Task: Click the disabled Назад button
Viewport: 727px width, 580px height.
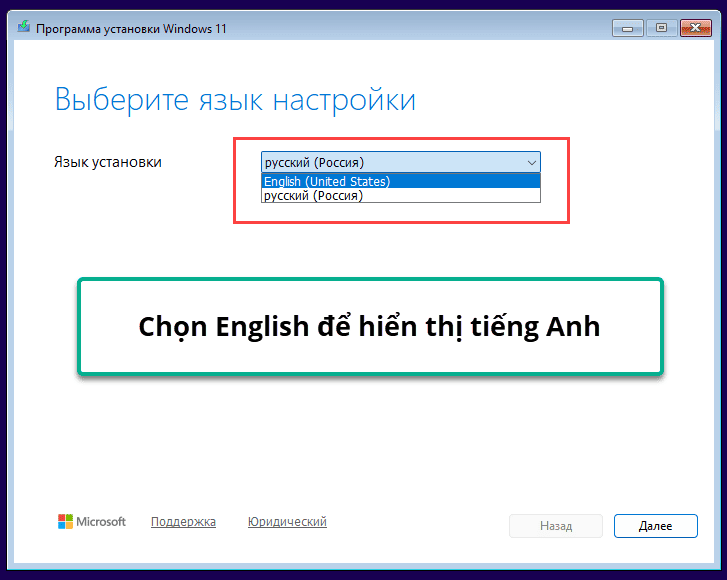Action: 555,526
